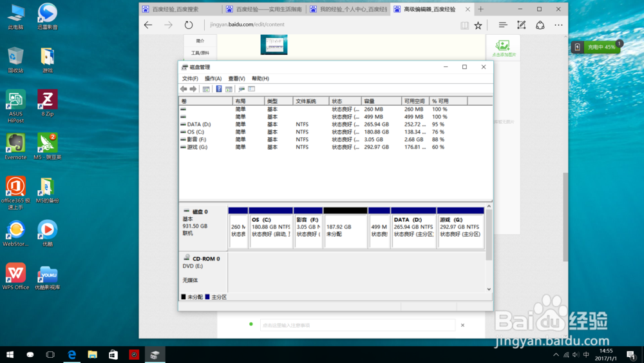Open Edge reading view icon

(x=464, y=25)
